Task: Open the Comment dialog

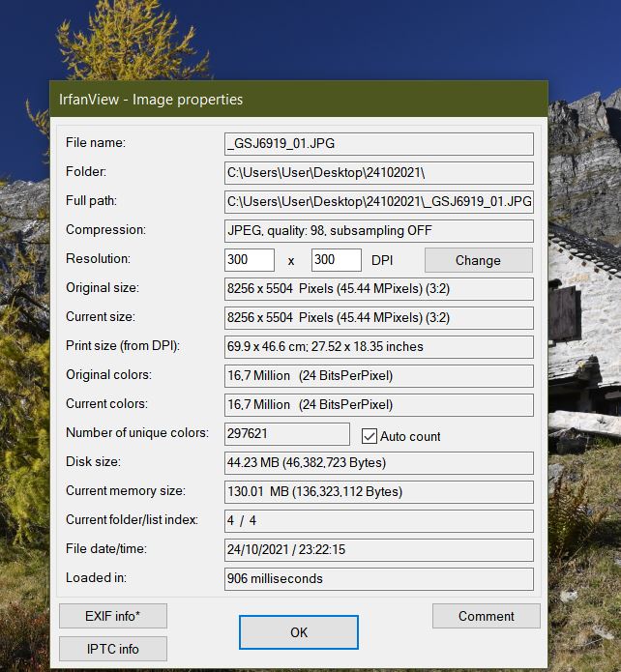Action: [x=487, y=616]
